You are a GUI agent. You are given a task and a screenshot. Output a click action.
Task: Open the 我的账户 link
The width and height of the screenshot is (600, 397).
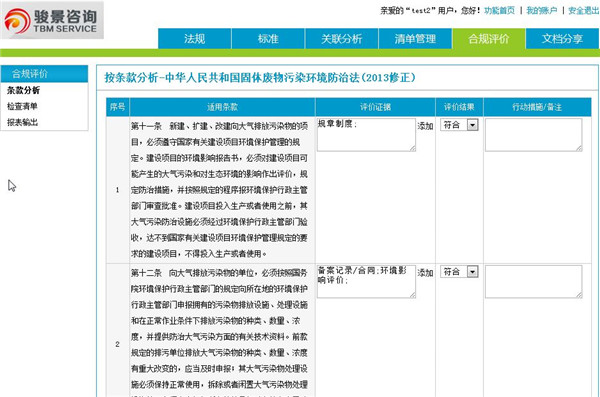click(541, 11)
